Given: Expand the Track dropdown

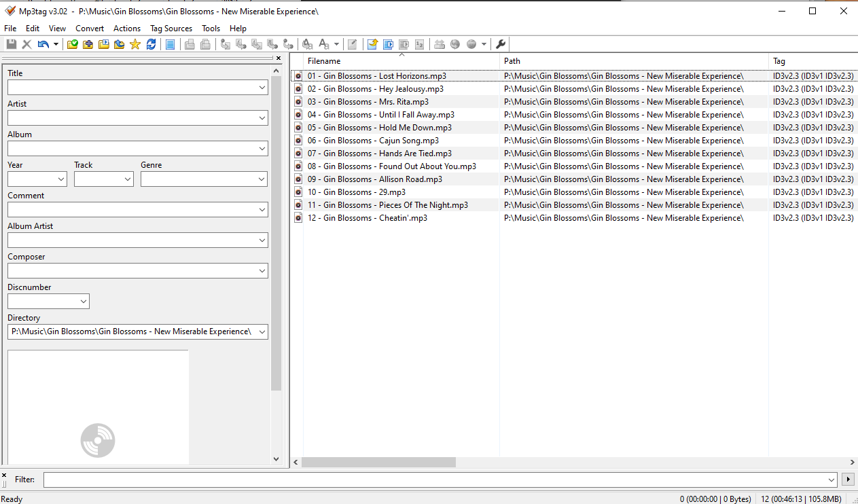Looking at the screenshot, I should coord(128,179).
